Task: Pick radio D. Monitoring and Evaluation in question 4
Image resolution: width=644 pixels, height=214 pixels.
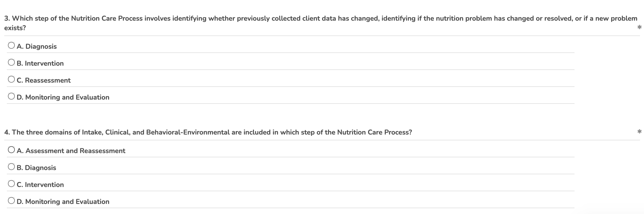Action: [11, 201]
